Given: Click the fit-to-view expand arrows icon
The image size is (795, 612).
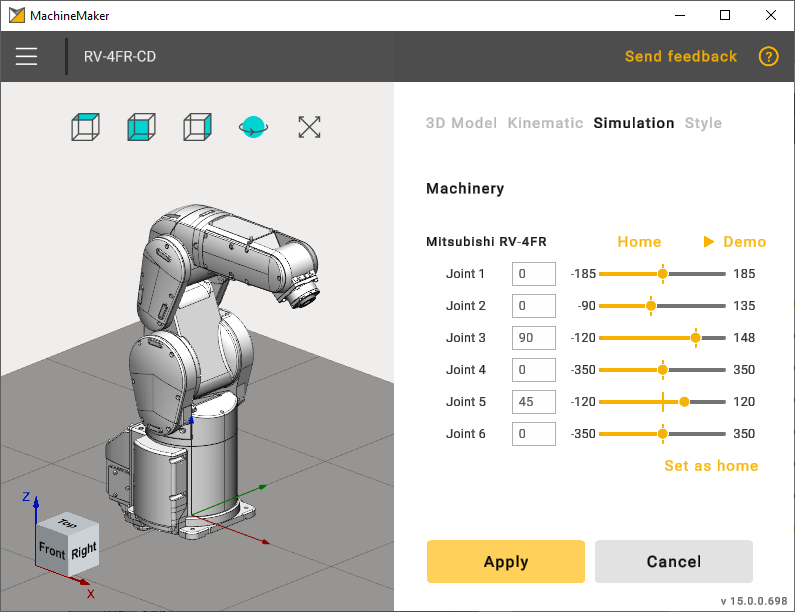Looking at the screenshot, I should coord(309,127).
